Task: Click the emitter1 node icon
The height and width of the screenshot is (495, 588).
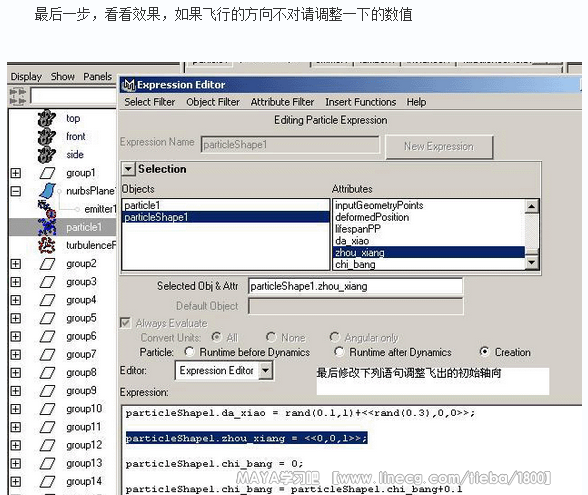Action: click(47, 209)
